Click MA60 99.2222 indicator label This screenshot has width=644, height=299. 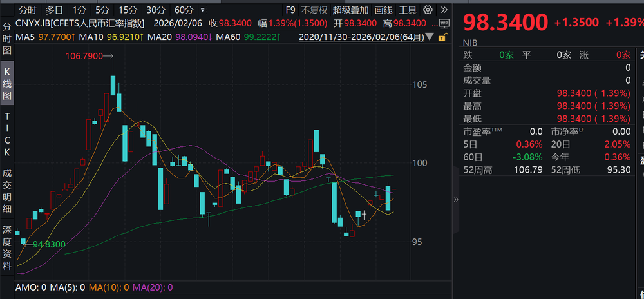(249, 37)
